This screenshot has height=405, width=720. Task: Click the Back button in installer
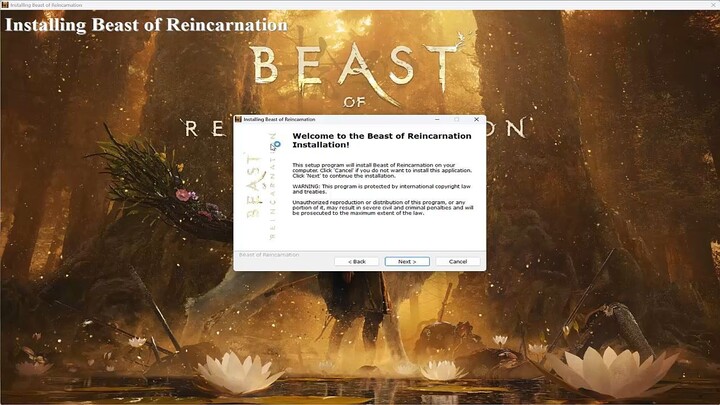point(357,261)
